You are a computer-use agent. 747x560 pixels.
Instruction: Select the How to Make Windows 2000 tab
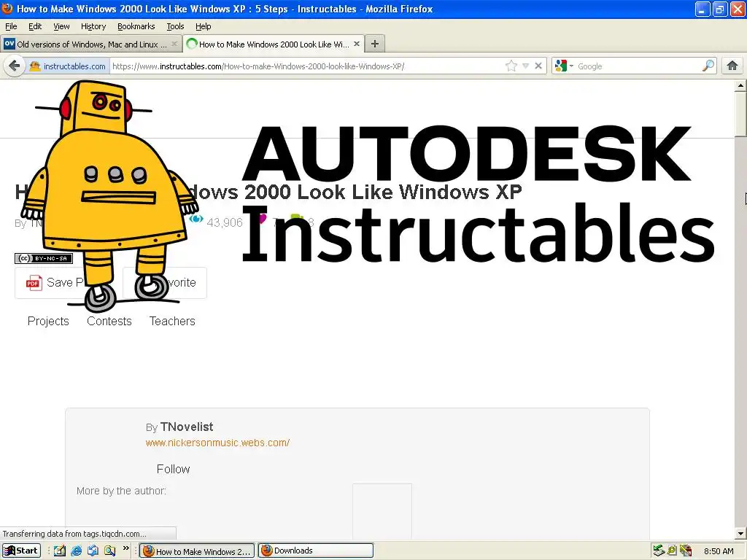(x=274, y=44)
